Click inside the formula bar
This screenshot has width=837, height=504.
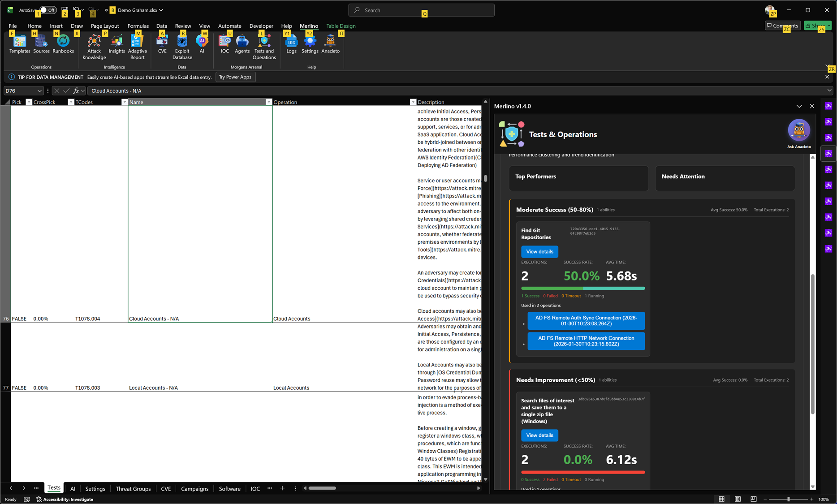224,90
